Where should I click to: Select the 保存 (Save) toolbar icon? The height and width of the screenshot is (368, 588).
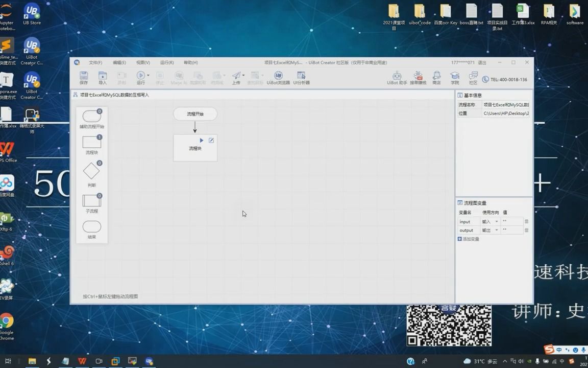coord(83,77)
